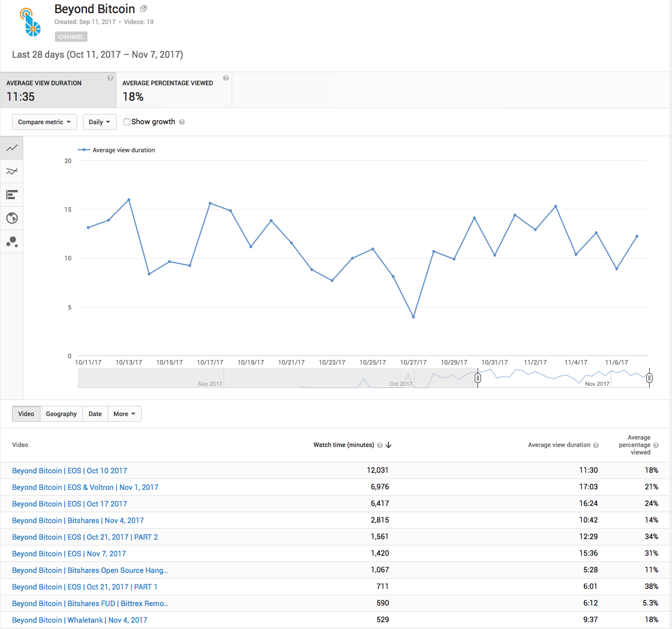
Task: Expand the More dimensions dropdown
Action: [124, 414]
